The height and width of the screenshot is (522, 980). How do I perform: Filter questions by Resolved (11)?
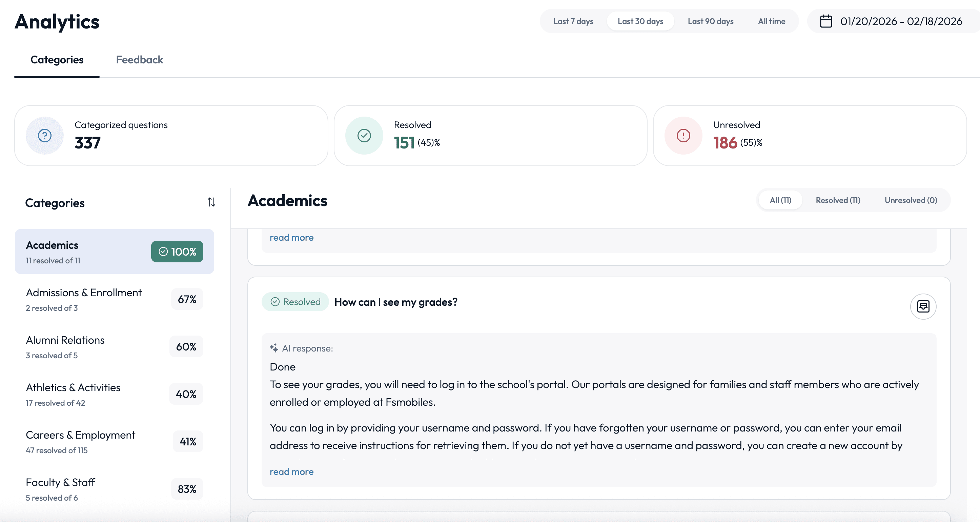click(838, 200)
